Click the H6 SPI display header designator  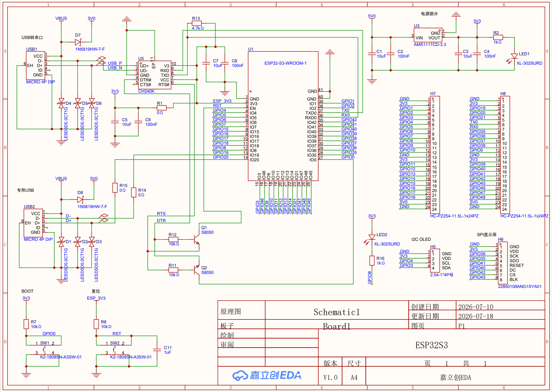501,240
